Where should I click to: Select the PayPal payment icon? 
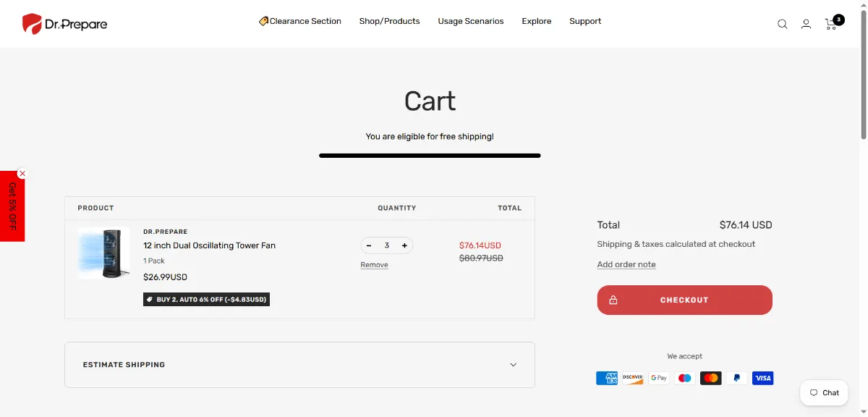pyautogui.click(x=737, y=378)
